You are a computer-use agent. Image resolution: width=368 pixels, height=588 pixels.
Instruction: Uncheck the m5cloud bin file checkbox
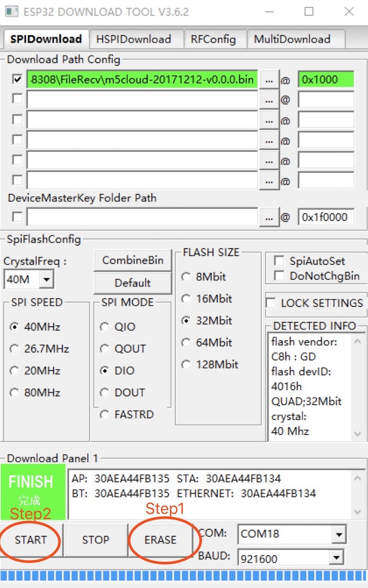point(17,79)
